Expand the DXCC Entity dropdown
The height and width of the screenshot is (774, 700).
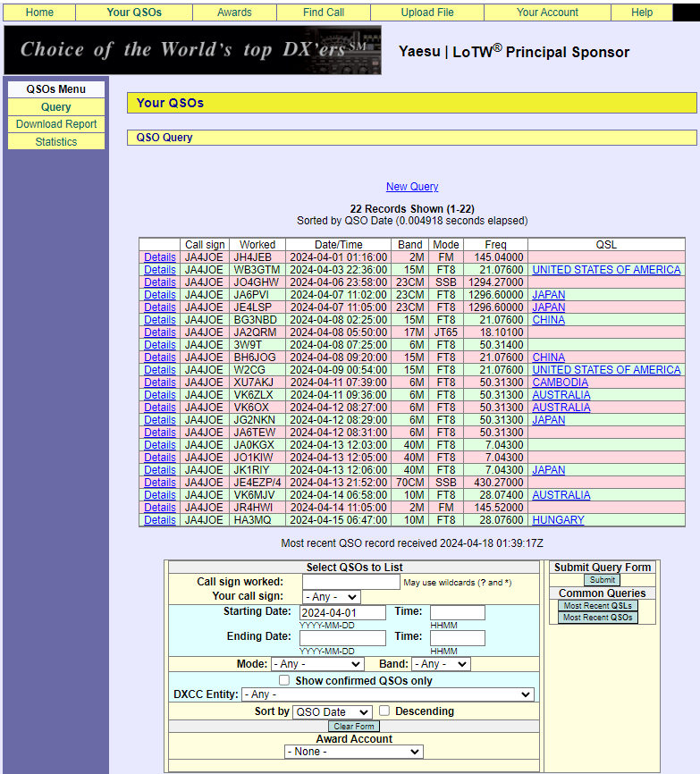point(387,694)
